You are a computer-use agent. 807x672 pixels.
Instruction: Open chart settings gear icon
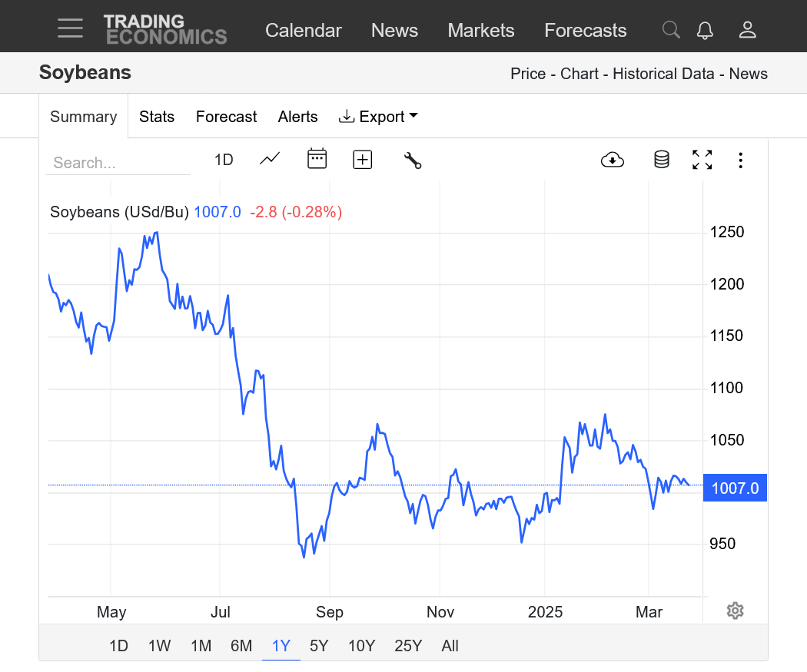click(735, 611)
